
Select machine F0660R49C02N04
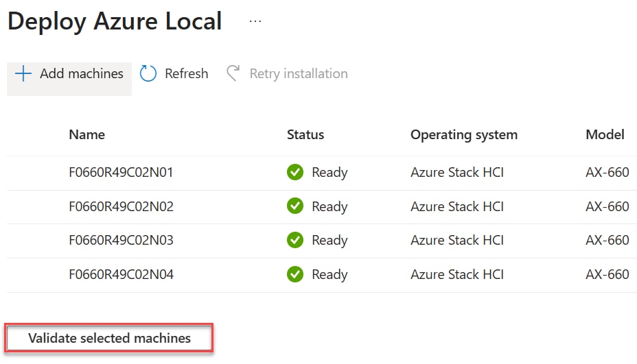tap(121, 274)
